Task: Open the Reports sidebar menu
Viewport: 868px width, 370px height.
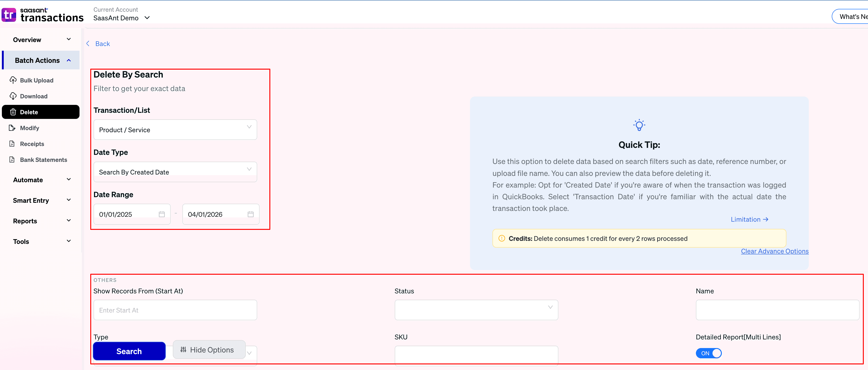Action: pyautogui.click(x=41, y=221)
